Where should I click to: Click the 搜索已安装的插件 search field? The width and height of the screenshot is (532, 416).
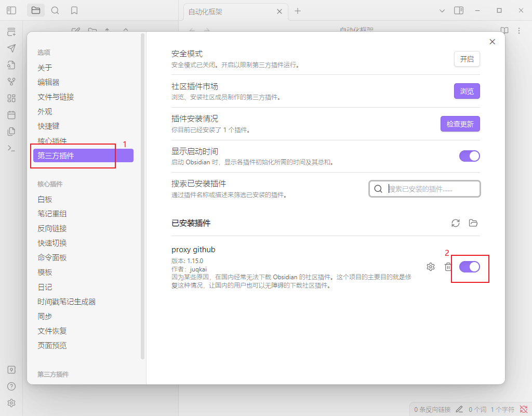pyautogui.click(x=424, y=188)
